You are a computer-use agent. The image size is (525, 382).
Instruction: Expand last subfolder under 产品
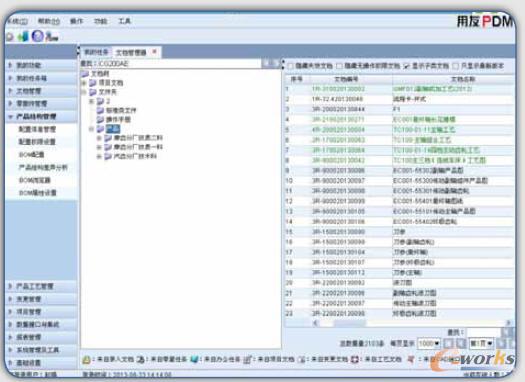(99, 156)
